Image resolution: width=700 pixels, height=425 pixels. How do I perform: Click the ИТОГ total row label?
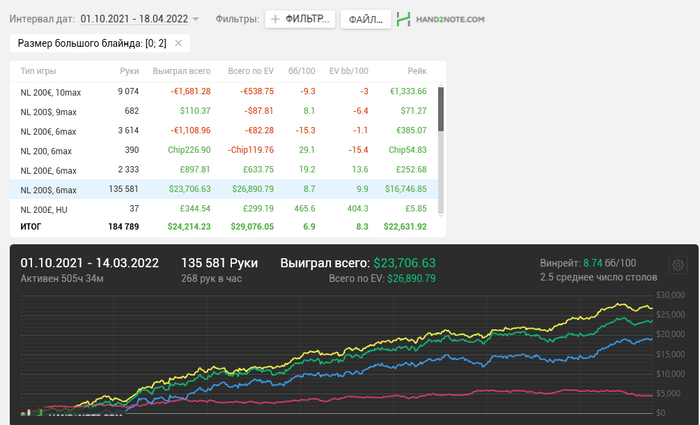point(31,227)
